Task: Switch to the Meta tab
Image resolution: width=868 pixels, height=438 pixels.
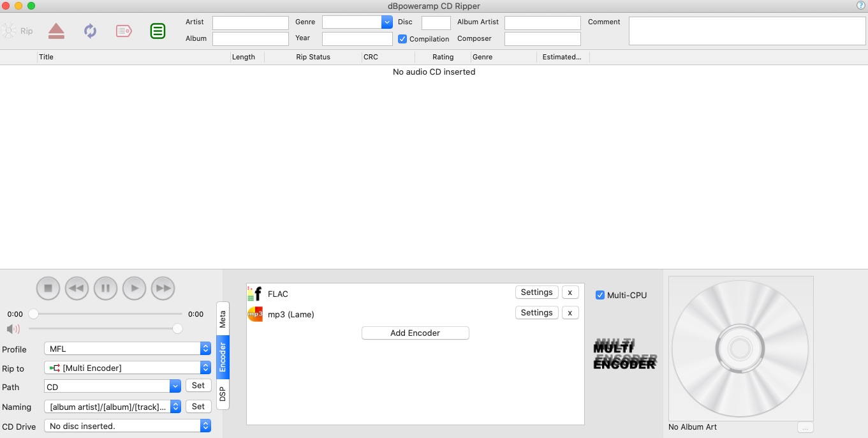Action: pos(223,319)
